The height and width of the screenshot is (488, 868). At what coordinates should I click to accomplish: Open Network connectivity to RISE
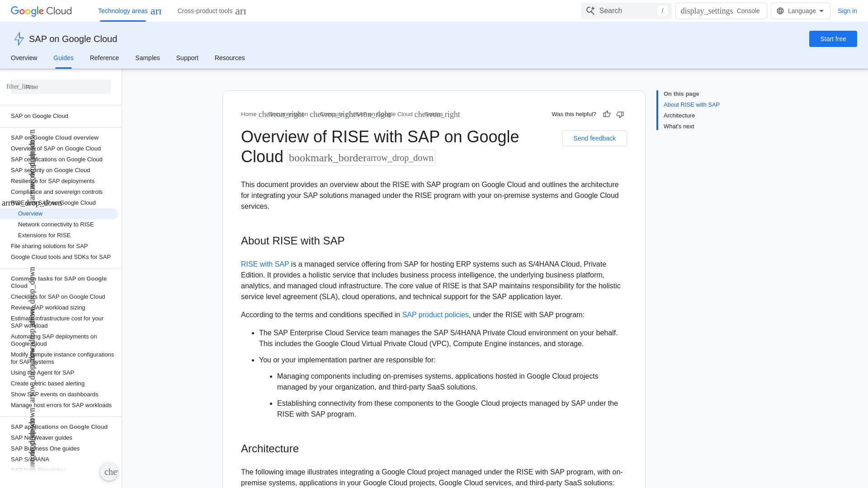click(56, 225)
